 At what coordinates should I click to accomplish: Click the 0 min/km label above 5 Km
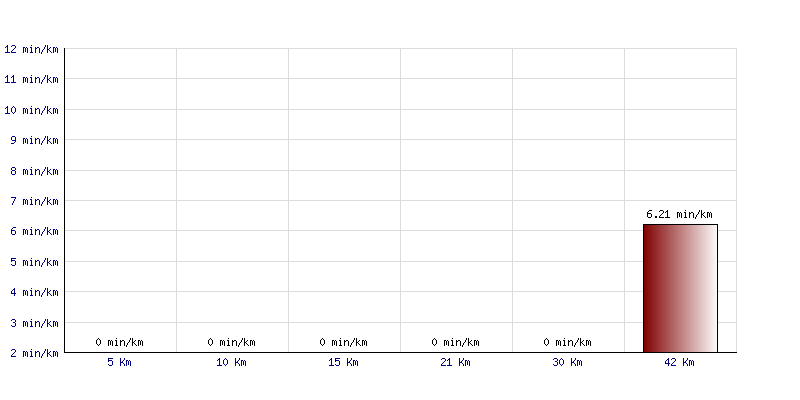[119, 343]
